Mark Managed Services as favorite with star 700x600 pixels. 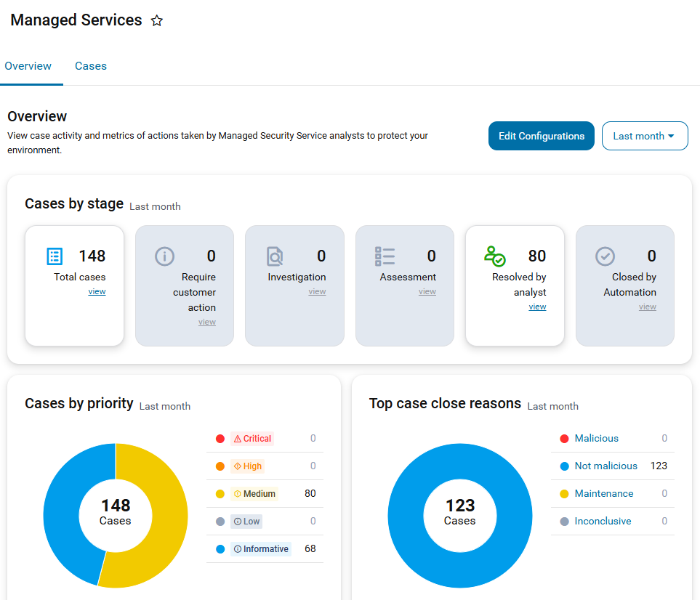(157, 20)
